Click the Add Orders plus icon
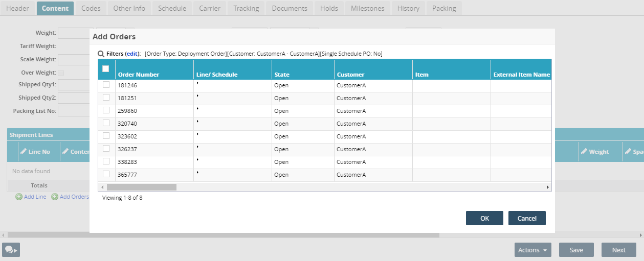This screenshot has width=644, height=261. coord(55,197)
